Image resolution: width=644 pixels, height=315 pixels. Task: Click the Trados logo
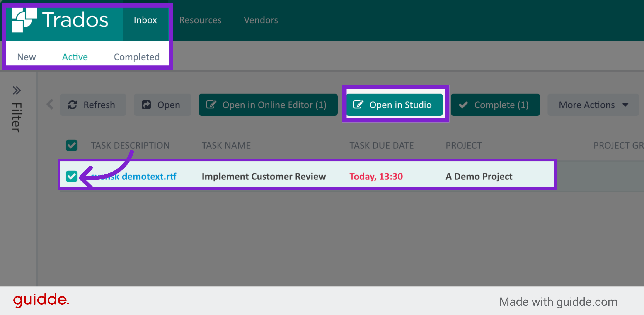click(60, 20)
